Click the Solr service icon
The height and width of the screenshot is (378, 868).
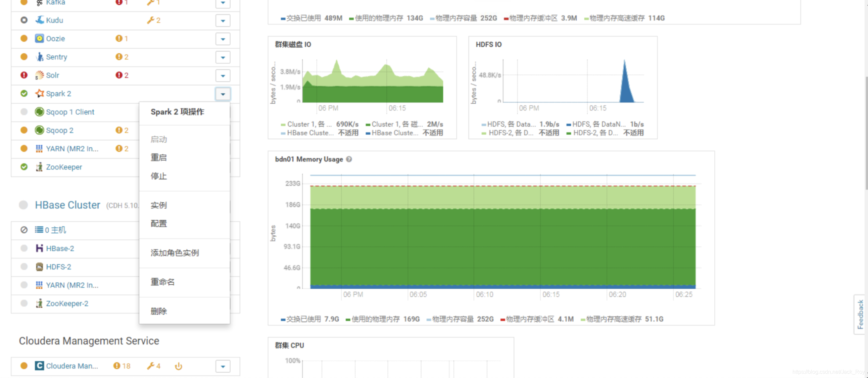tap(39, 75)
